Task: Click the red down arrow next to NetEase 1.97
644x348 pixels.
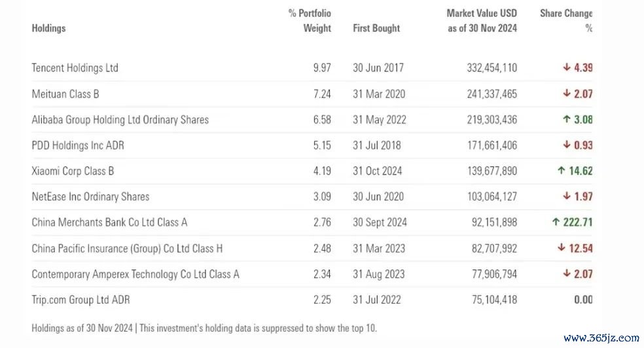Action: (x=567, y=196)
